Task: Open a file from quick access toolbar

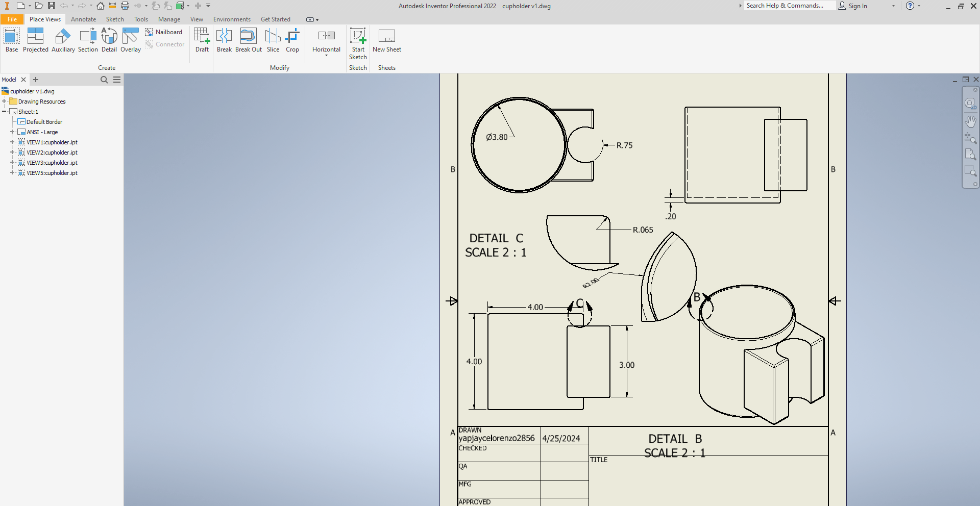Action: 39,6
